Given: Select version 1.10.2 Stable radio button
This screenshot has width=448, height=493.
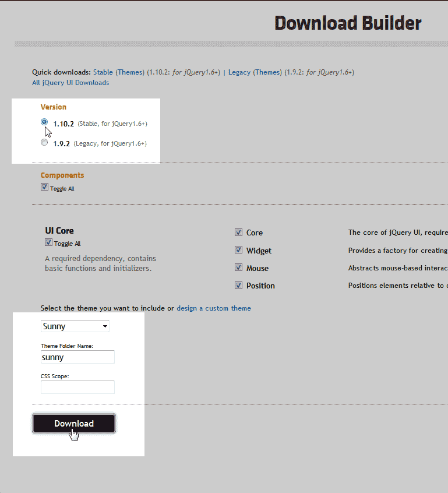Looking at the screenshot, I should pyautogui.click(x=44, y=122).
